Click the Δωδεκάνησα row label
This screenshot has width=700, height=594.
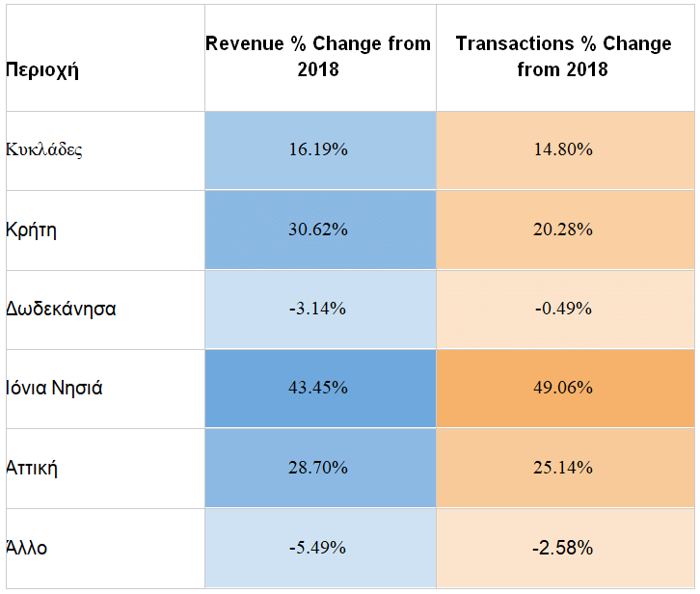click(61, 309)
